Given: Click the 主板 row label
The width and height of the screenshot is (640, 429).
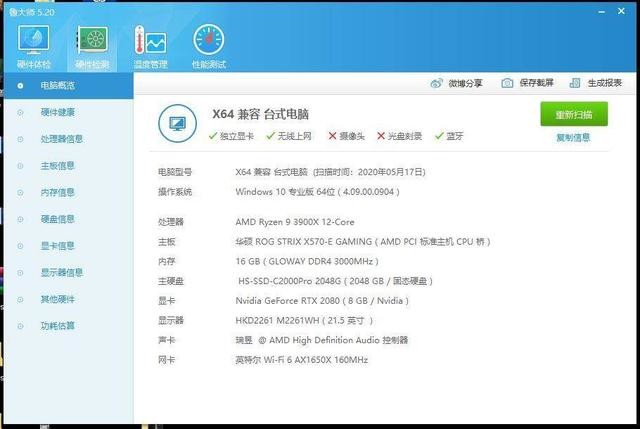Looking at the screenshot, I should click(167, 242).
